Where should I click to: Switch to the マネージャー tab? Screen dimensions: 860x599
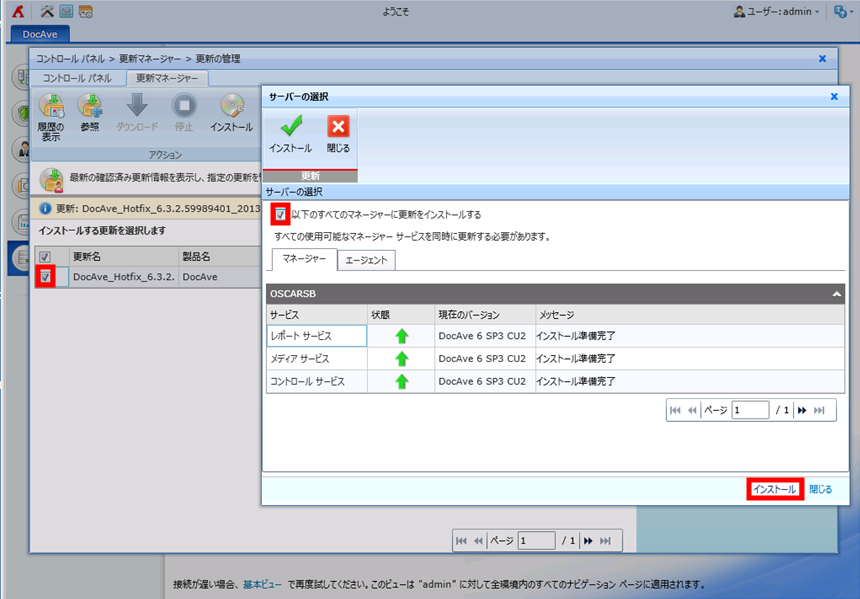304,259
